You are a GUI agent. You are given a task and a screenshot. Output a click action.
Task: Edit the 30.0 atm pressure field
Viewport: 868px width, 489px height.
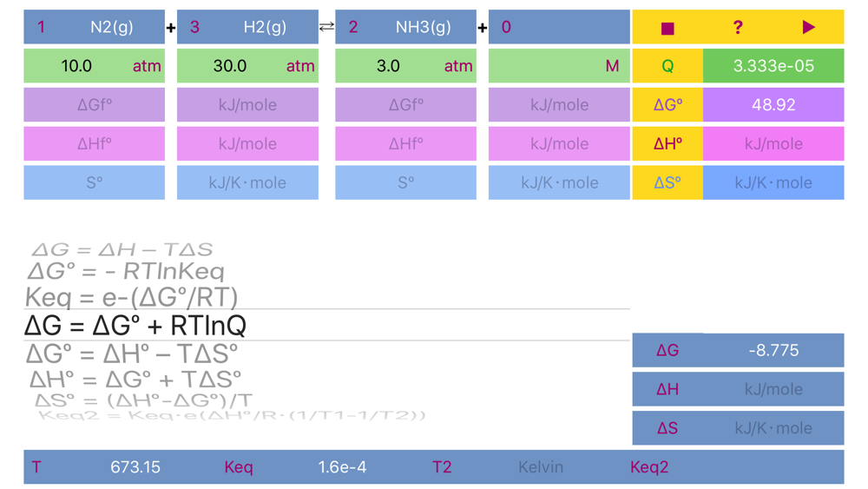tap(230, 66)
